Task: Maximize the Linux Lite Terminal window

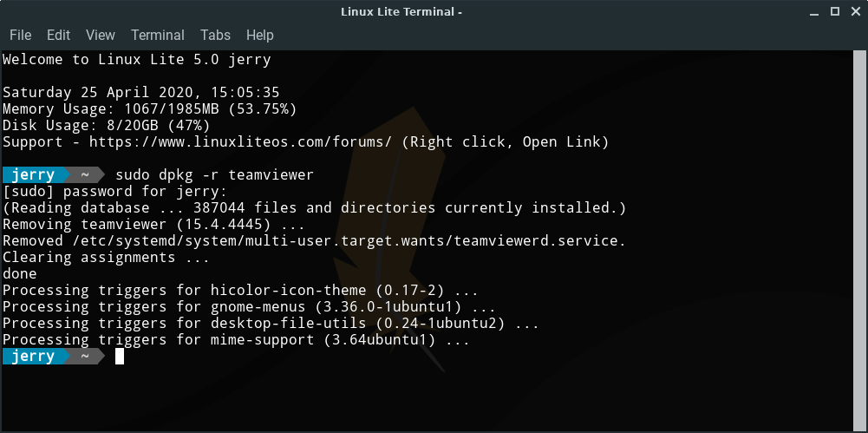Action: coord(834,11)
